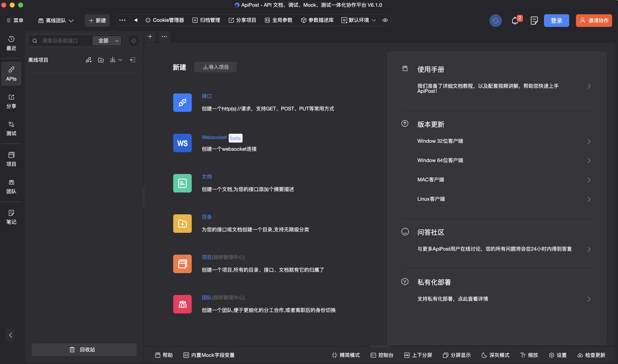The height and width of the screenshot is (364, 618).
Task: Click the orange 项目 project icon tile
Action: pyautogui.click(x=182, y=264)
